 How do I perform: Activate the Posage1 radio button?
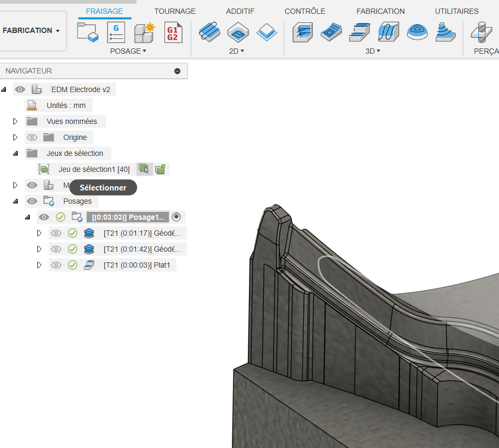[177, 217]
